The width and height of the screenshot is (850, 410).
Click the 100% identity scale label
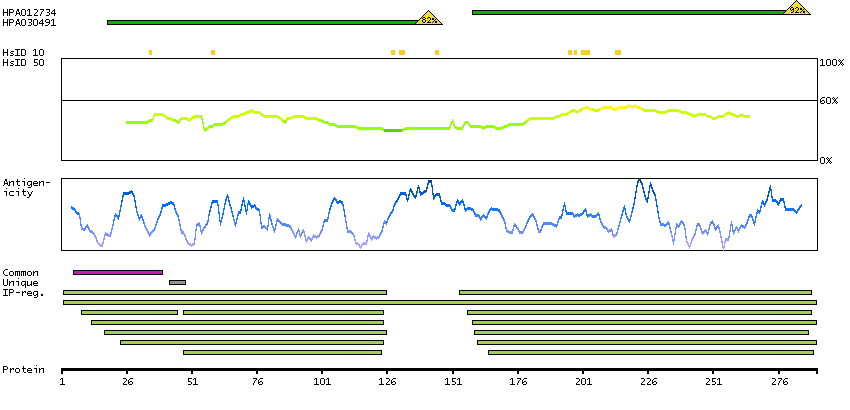pos(831,62)
